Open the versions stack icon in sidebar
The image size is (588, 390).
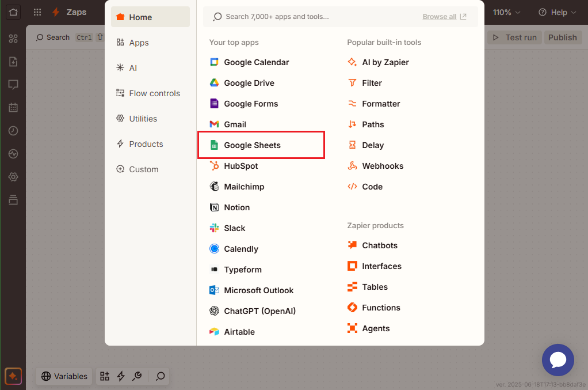coord(13,200)
